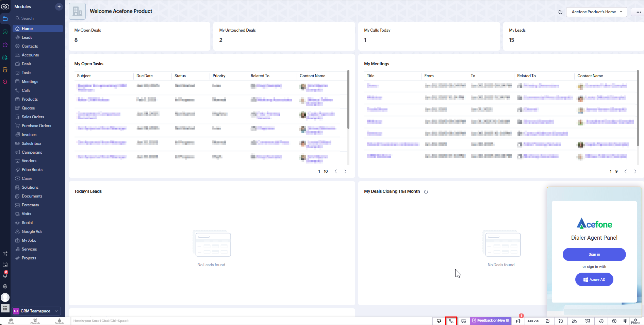Open the Contacts module in sidebar
Viewport: 644px width, 325px height.
[x=38, y=46]
